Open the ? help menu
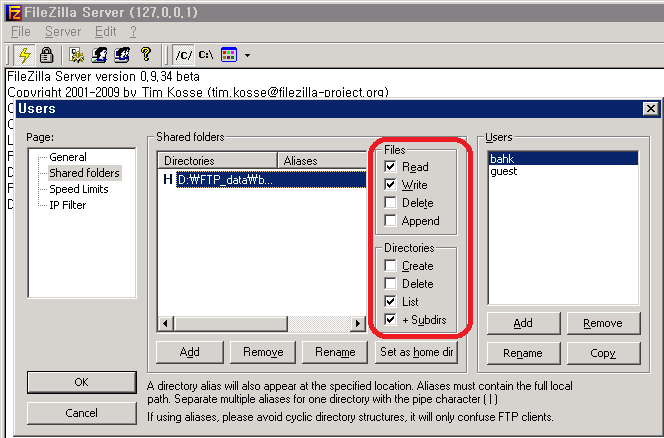 click(133, 32)
